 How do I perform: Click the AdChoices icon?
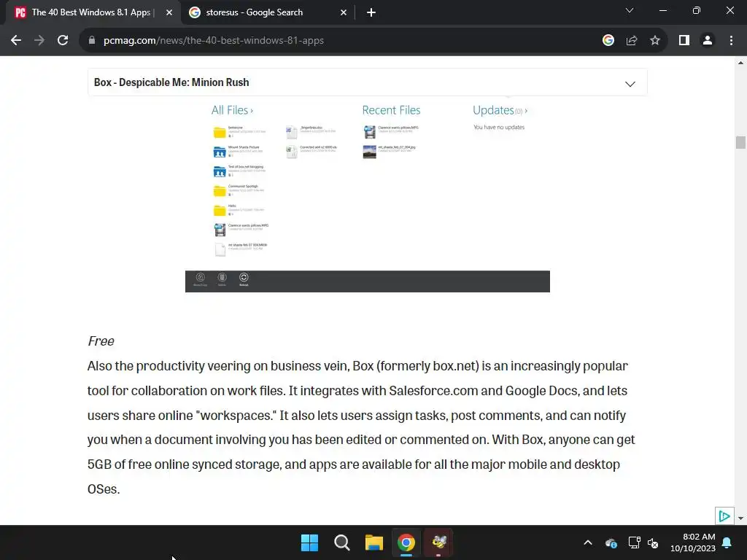(724, 516)
